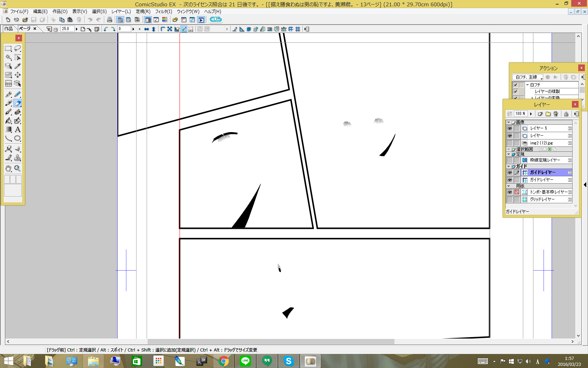Delete layer using the Layers panel trash icon
The image size is (588, 368).
tap(556, 114)
